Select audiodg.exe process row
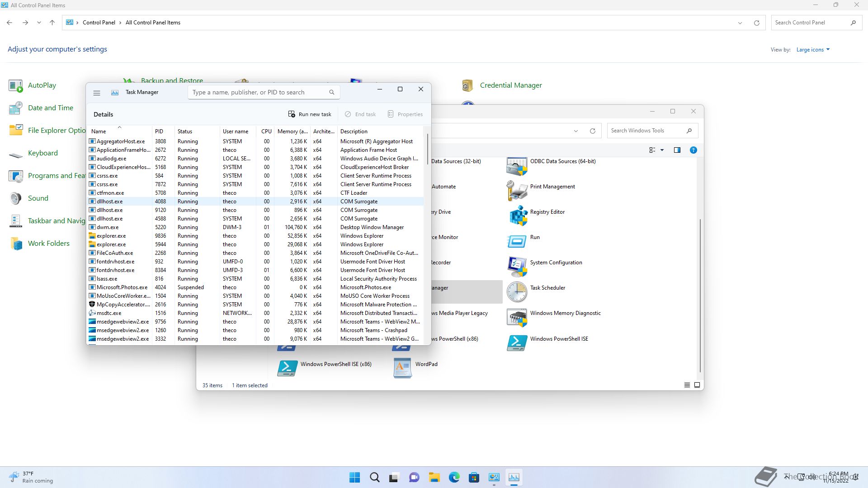The height and width of the screenshot is (488, 868). 256,159
